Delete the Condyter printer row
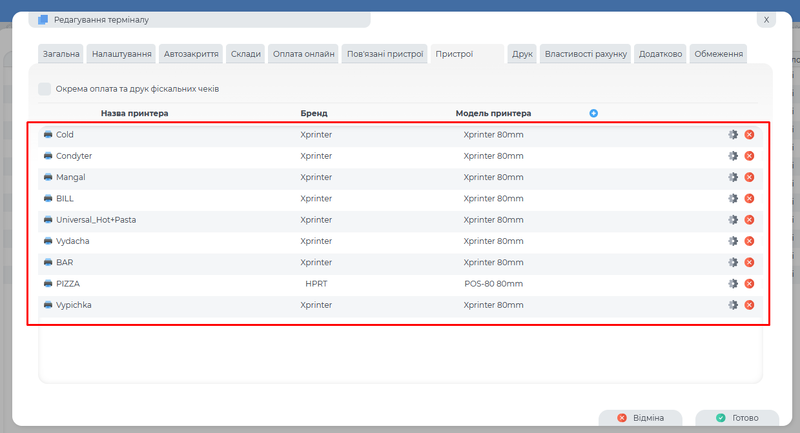Image resolution: width=800 pixels, height=433 pixels. (749, 156)
